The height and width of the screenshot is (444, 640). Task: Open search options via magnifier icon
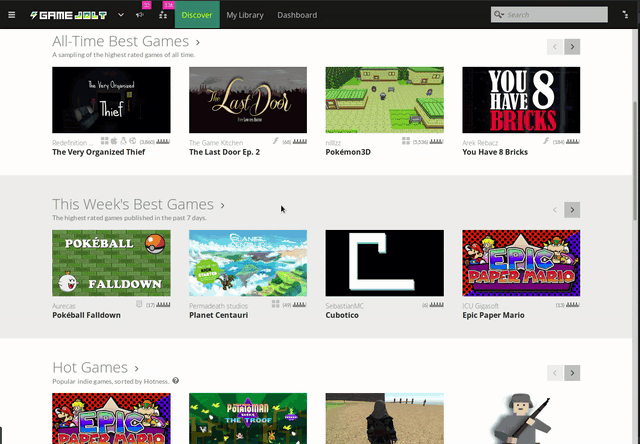499,15
